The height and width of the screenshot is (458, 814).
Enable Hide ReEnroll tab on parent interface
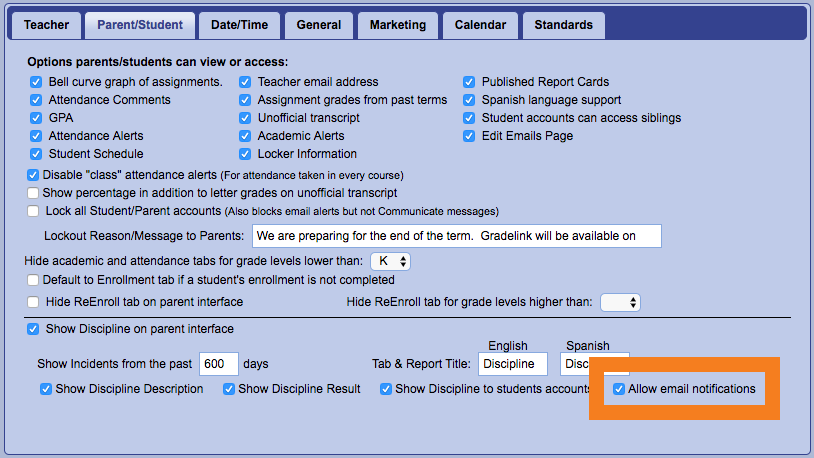(34, 302)
